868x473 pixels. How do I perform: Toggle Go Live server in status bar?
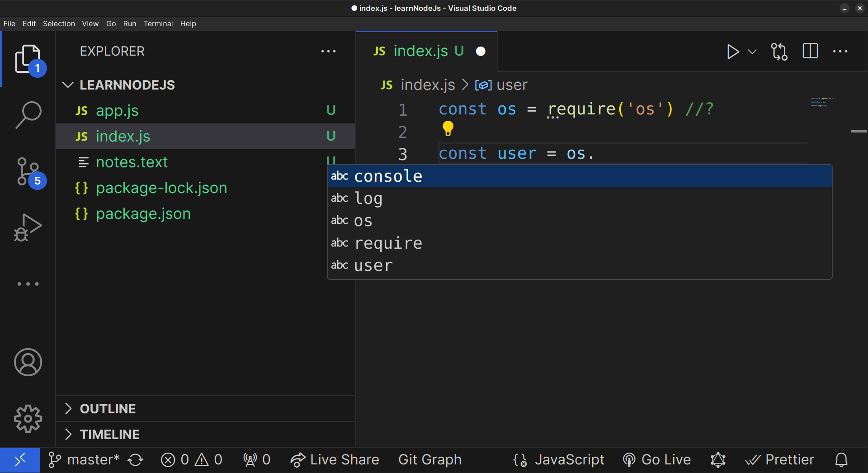pyautogui.click(x=657, y=460)
